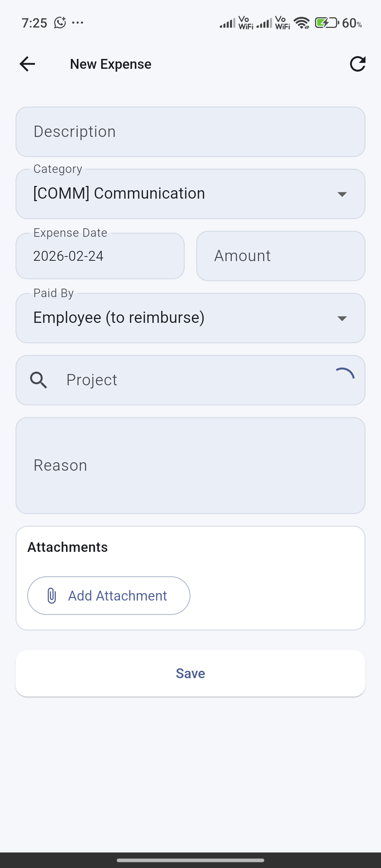Focus the Description input field
This screenshot has width=381, height=868.
tap(190, 132)
